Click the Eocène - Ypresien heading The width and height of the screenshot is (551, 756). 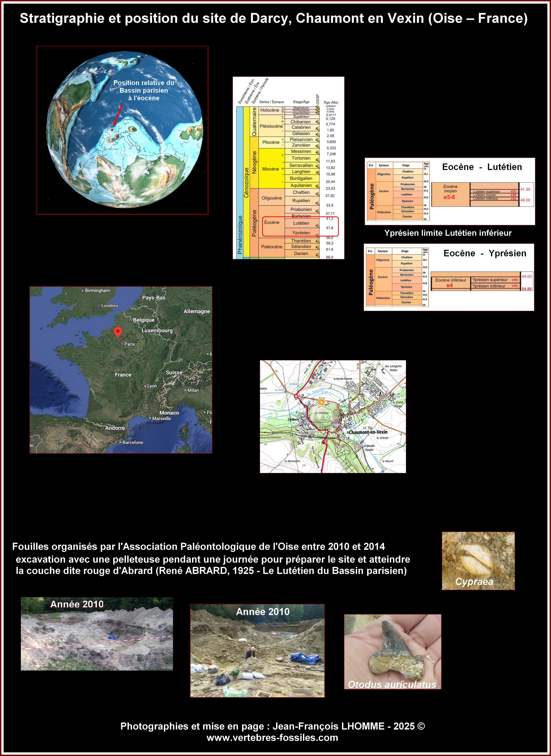point(485,253)
